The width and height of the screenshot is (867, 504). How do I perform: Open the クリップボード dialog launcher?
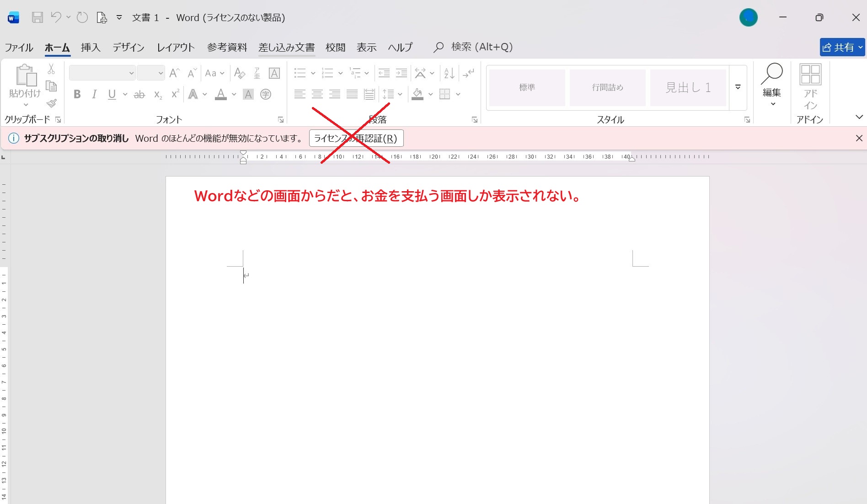[58, 120]
